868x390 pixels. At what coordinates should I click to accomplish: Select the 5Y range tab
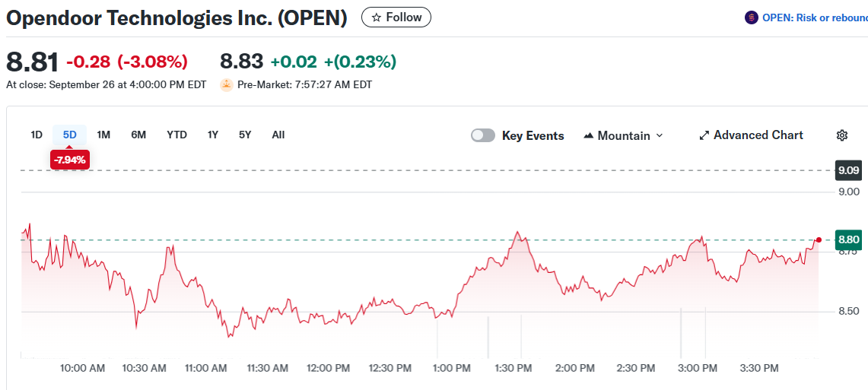(245, 135)
